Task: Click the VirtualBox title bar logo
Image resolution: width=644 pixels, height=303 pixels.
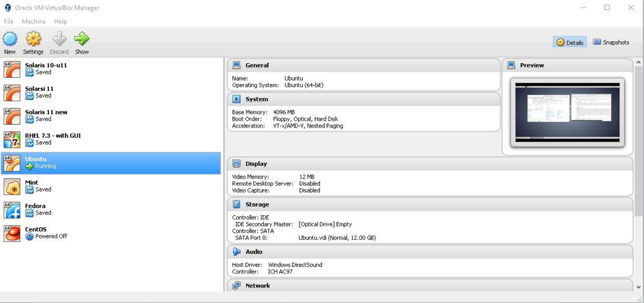Action: pyautogui.click(x=8, y=8)
